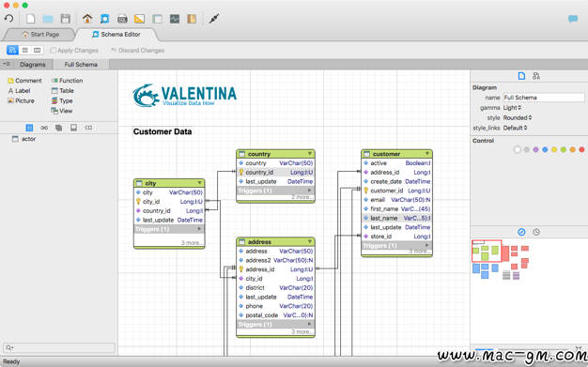
Task: Open a file with the folder icon
Action: click(x=48, y=19)
